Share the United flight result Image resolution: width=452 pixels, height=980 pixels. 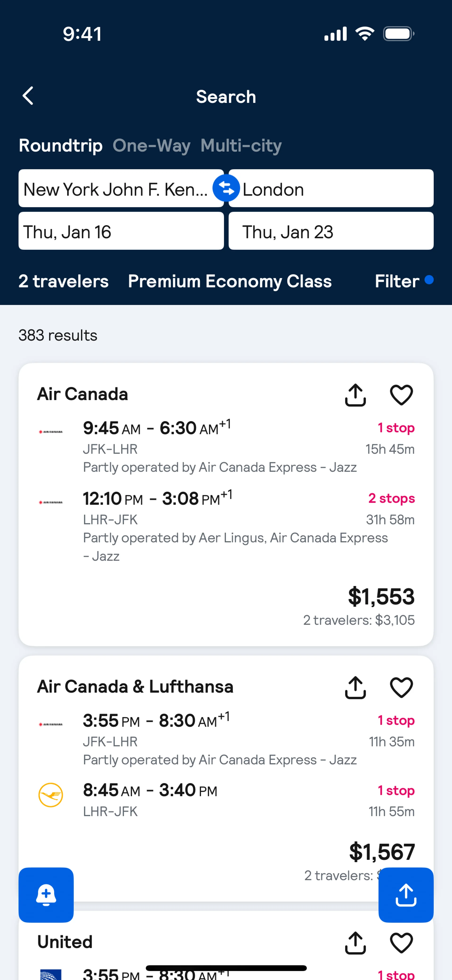click(355, 942)
